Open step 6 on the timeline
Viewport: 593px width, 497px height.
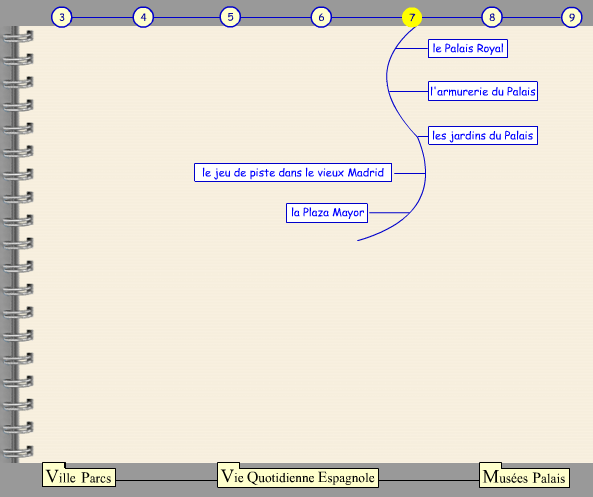pos(321,17)
